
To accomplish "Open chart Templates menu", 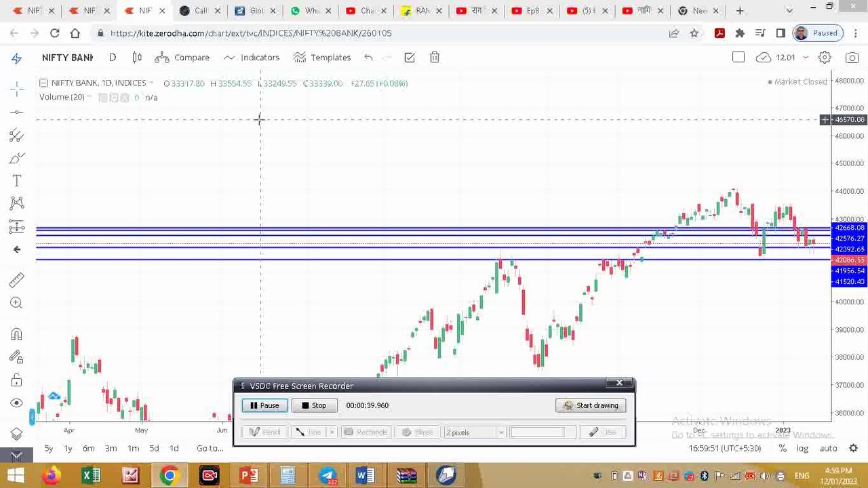I will (x=322, y=58).
